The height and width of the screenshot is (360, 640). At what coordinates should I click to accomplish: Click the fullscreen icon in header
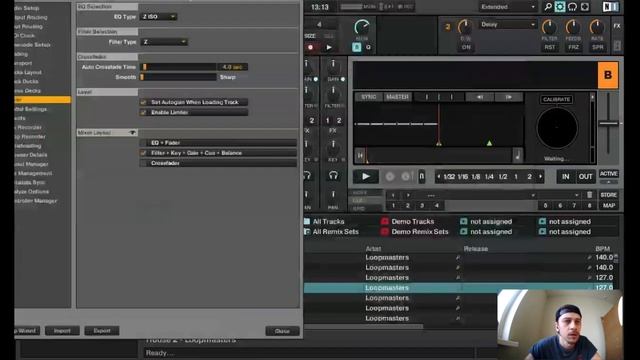pyautogui.click(x=585, y=7)
